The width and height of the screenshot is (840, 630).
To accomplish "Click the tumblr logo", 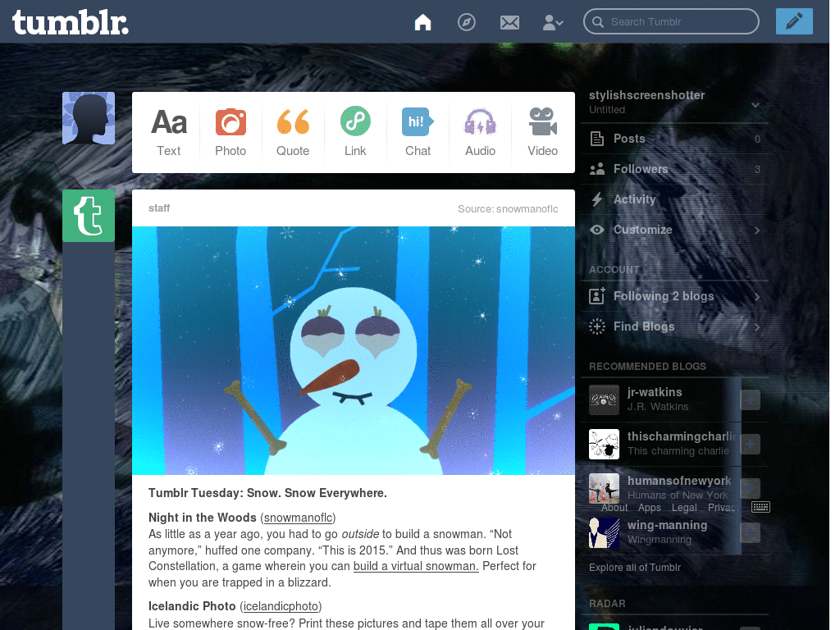I will tap(71, 22).
